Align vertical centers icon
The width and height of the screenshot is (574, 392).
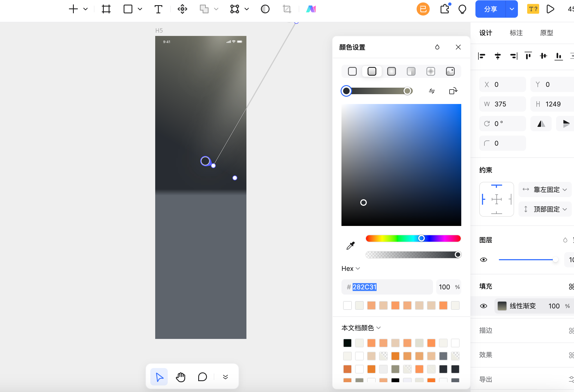(x=543, y=56)
